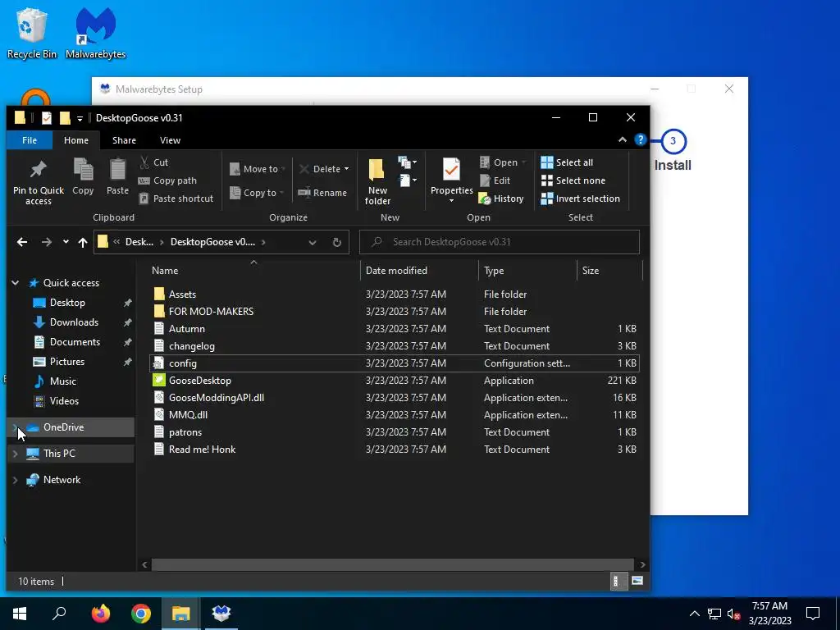Open Firefox from the taskbar

point(101,614)
